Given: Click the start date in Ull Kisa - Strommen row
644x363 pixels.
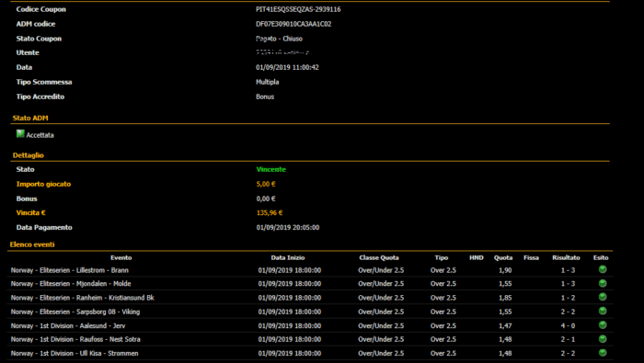Looking at the screenshot, I should (290, 353).
